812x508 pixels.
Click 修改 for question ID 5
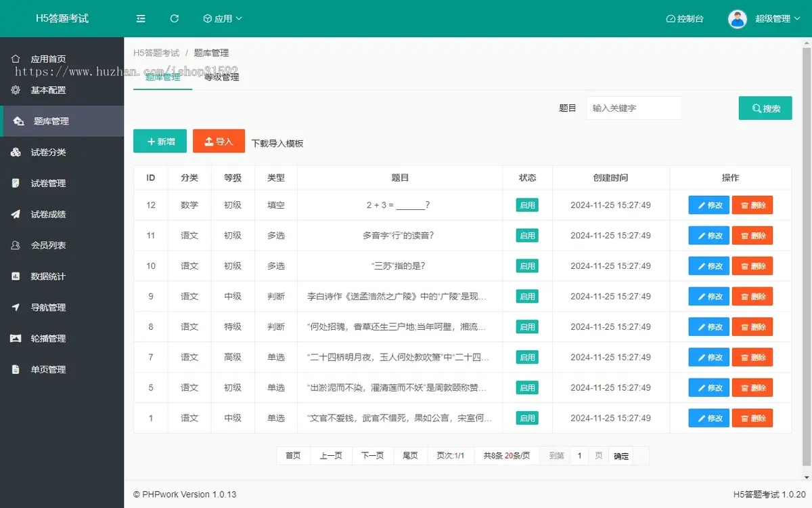(x=708, y=388)
